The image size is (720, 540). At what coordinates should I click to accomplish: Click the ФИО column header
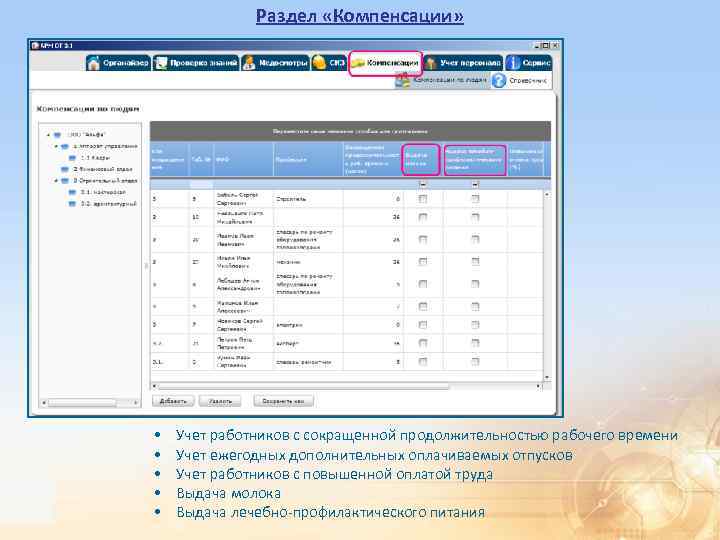point(243,159)
